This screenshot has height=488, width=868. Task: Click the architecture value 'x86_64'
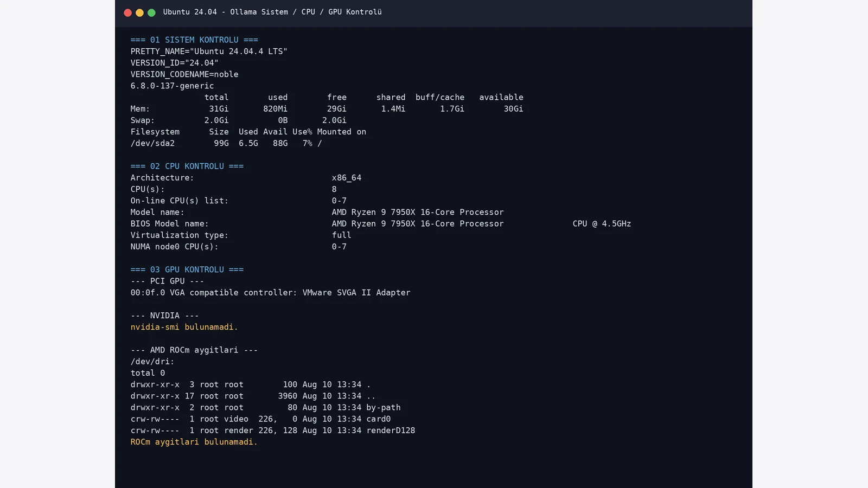pyautogui.click(x=347, y=178)
